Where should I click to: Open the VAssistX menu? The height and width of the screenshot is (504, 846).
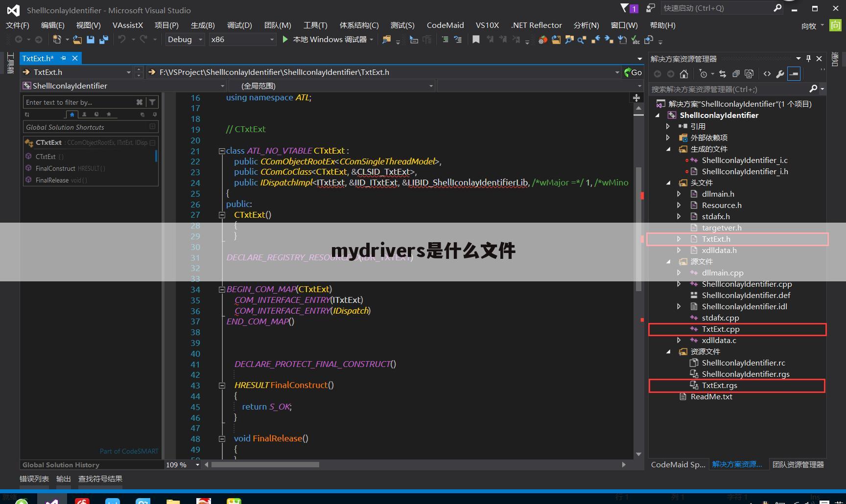tap(128, 25)
